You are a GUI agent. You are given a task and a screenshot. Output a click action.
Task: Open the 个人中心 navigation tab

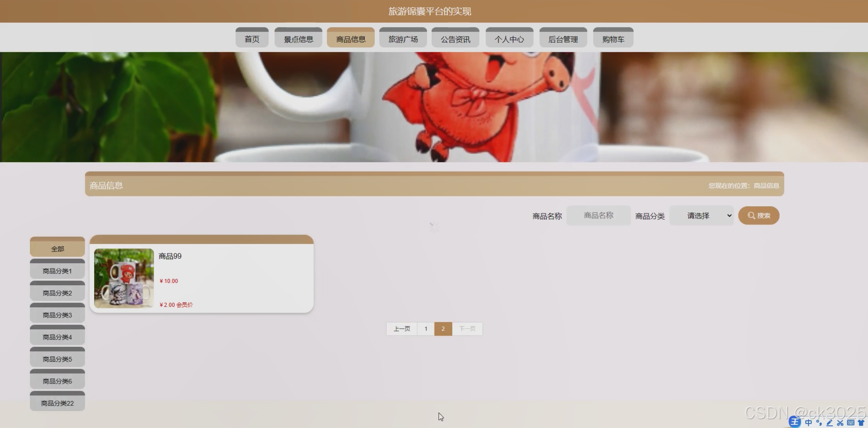[x=509, y=39]
